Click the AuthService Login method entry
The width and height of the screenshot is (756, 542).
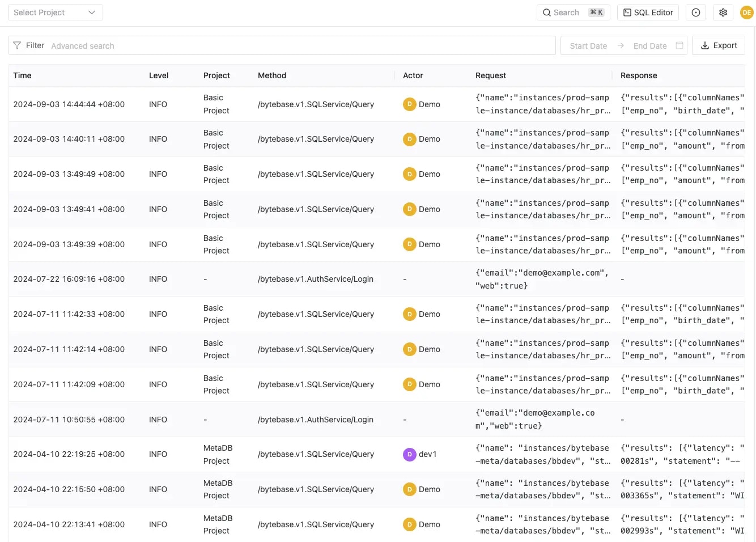coord(315,279)
